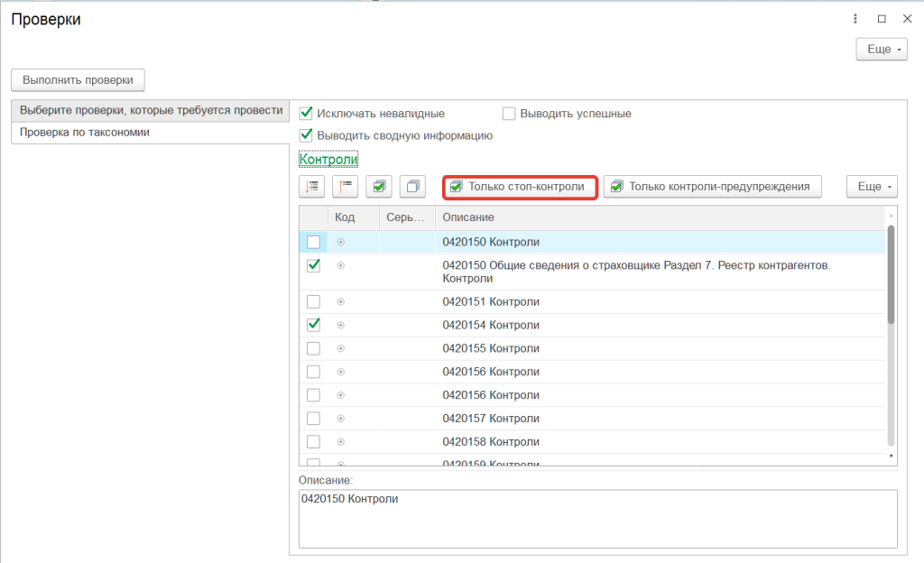924x563 pixels.
Task: Click the collapse all groups toolbar icon
Action: (346, 187)
